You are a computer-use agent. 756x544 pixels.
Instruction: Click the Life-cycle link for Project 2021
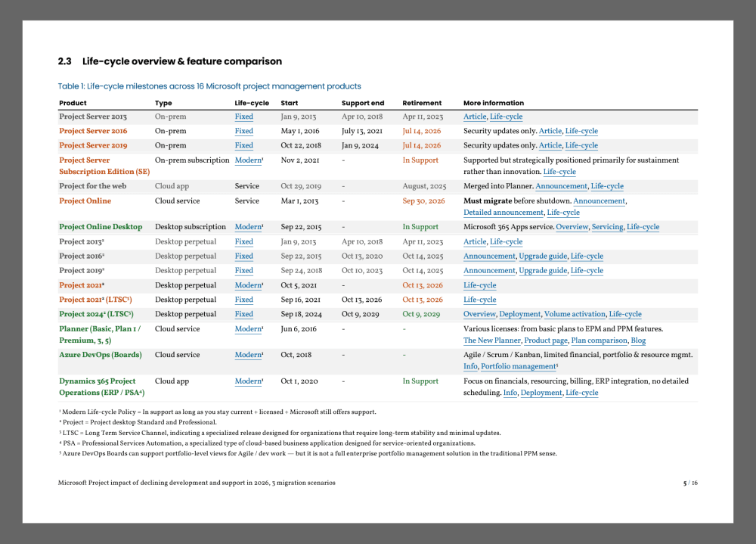(x=479, y=285)
